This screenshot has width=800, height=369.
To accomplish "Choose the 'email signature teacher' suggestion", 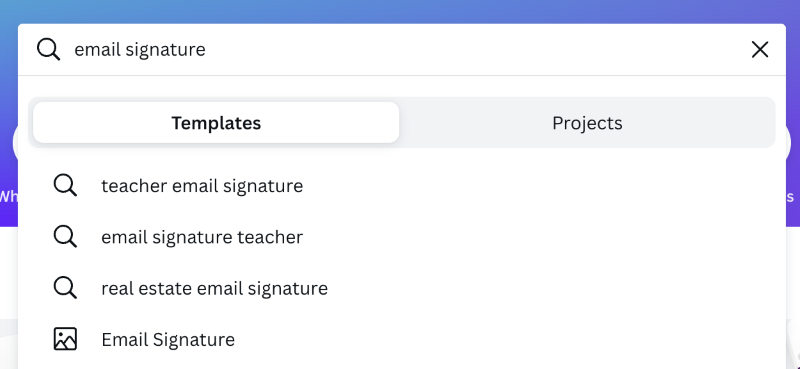I will [402, 237].
